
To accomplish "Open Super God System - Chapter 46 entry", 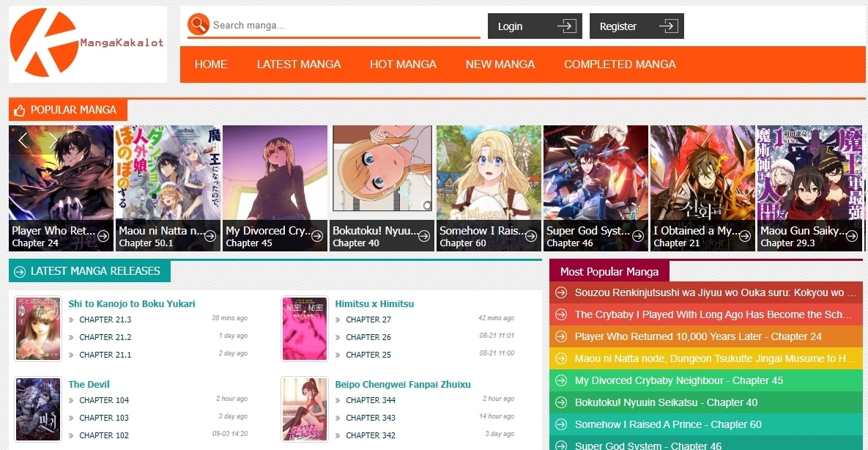I will [x=706, y=444].
